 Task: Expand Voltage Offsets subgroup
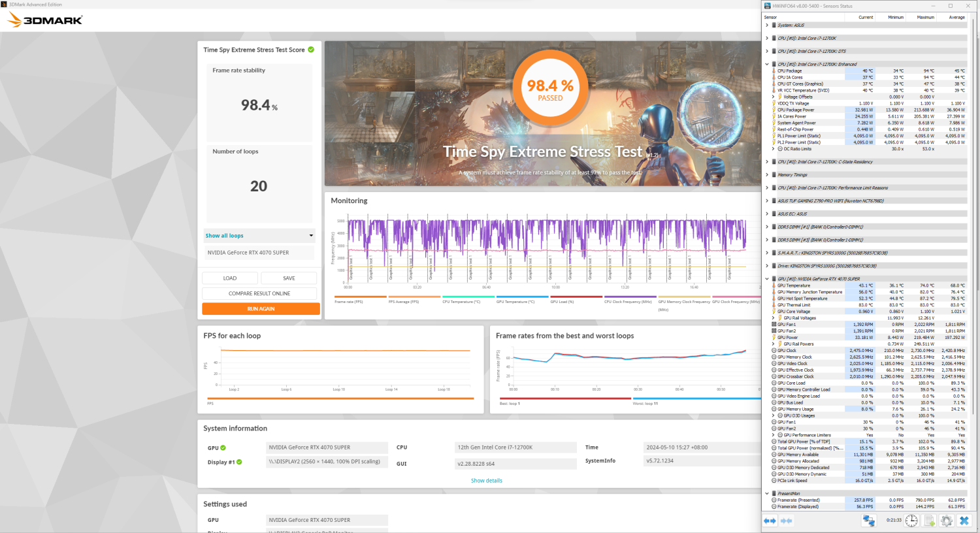coord(773,97)
